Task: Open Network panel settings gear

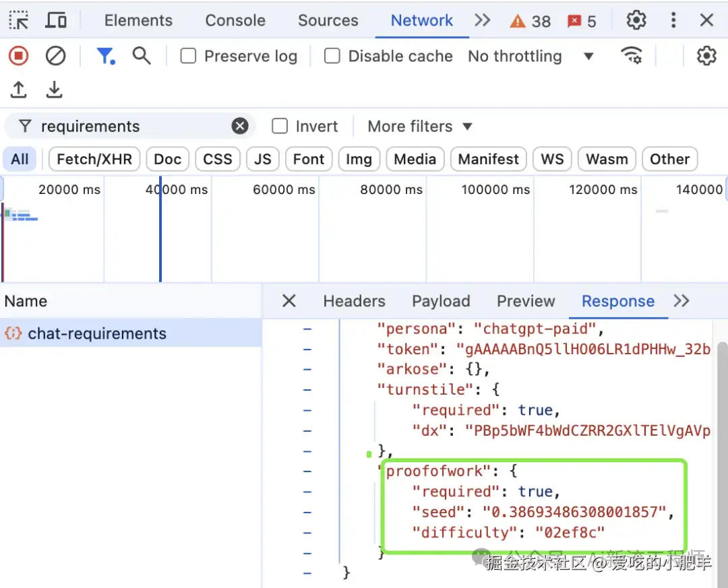Action: pos(706,56)
